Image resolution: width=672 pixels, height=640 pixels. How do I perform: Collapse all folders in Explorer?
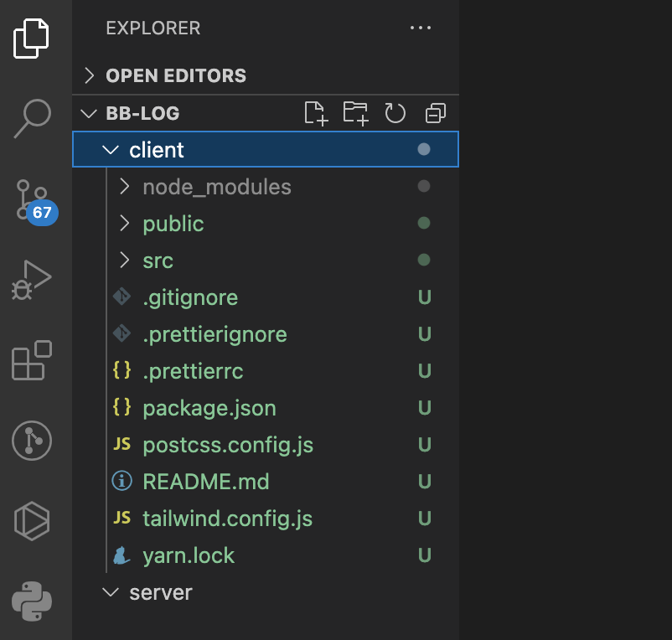(x=436, y=113)
